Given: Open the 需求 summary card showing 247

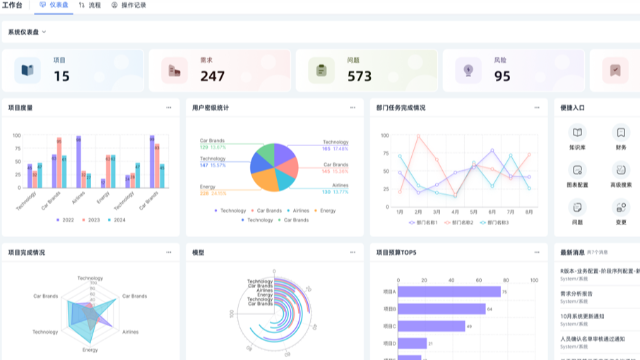Looking at the screenshot, I should pyautogui.click(x=220, y=71).
